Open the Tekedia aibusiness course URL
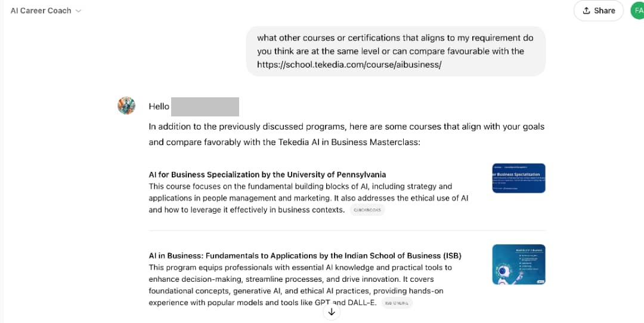 (349, 64)
